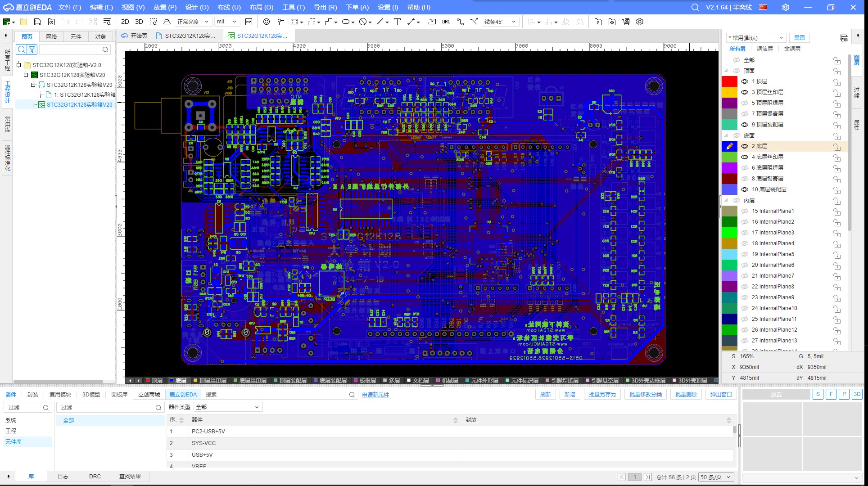Select the single pad tool
The image size is (868, 486).
(x=280, y=22)
